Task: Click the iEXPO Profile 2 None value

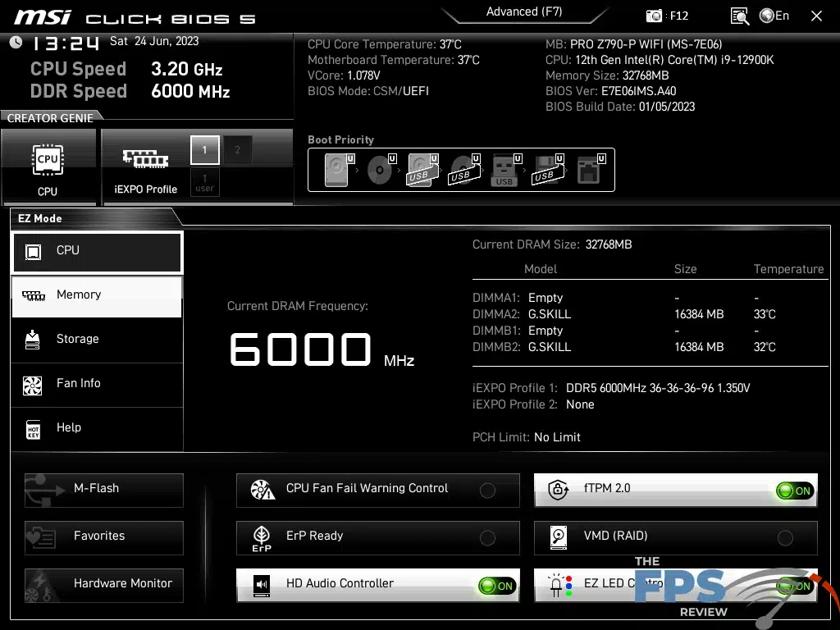Action: pyautogui.click(x=580, y=405)
